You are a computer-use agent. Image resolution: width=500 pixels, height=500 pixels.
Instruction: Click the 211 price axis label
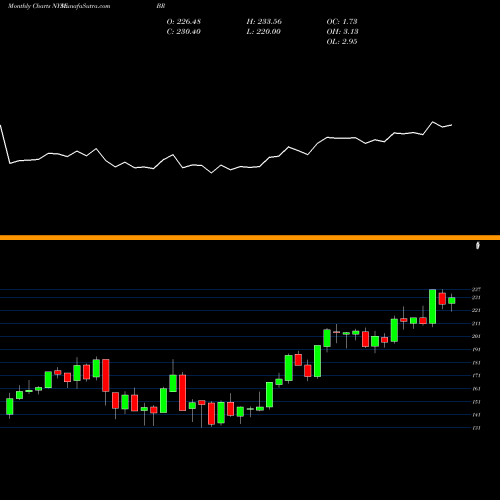[x=476, y=324]
